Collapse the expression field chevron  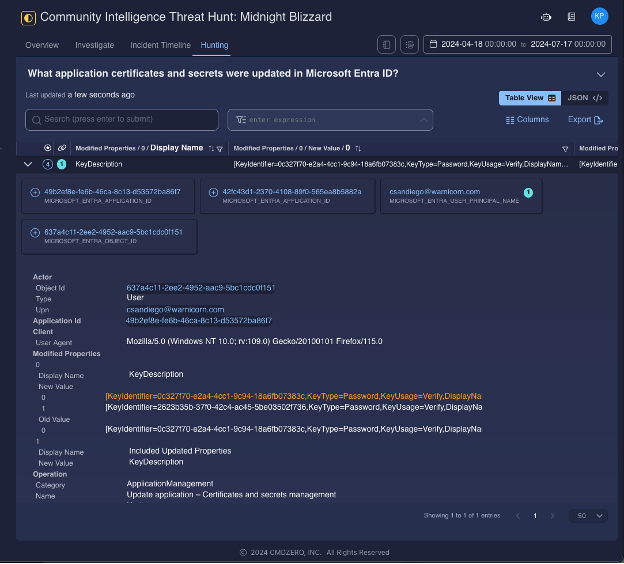coord(423,120)
